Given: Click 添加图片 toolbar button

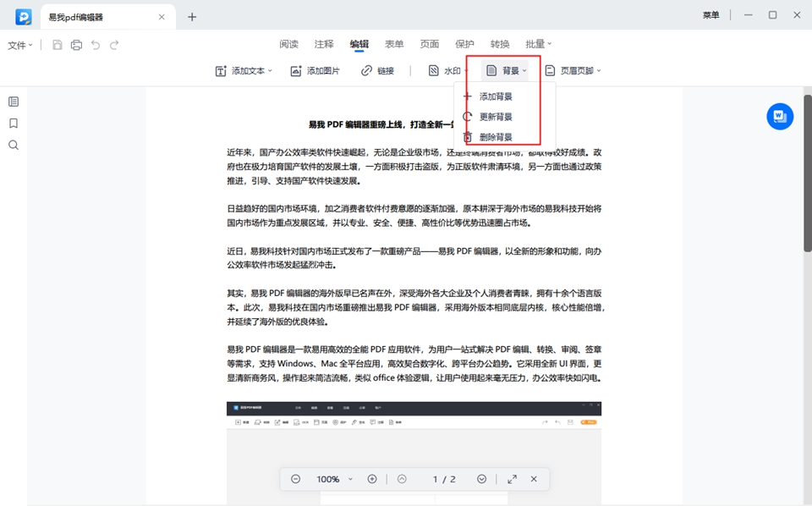Looking at the screenshot, I should (x=315, y=71).
